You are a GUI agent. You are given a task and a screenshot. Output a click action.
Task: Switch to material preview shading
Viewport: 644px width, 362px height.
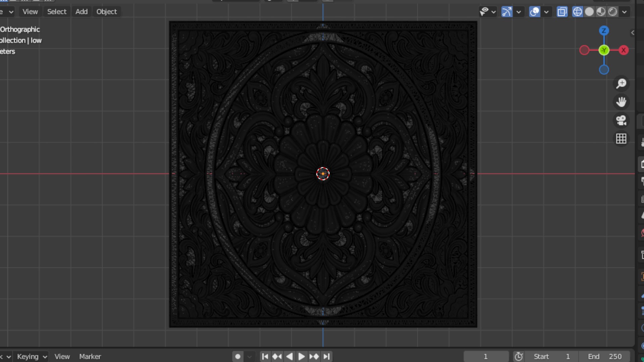click(601, 12)
